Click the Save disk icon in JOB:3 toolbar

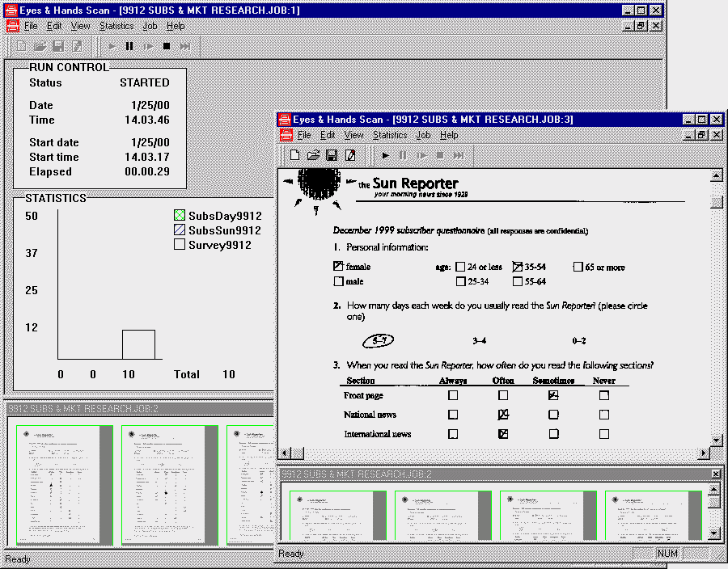click(332, 155)
